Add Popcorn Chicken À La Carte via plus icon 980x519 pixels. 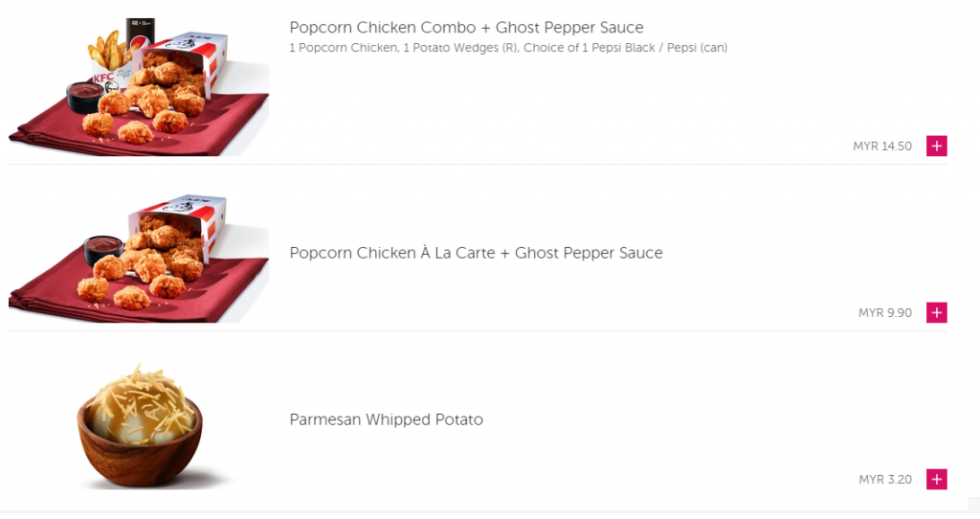[x=937, y=313]
